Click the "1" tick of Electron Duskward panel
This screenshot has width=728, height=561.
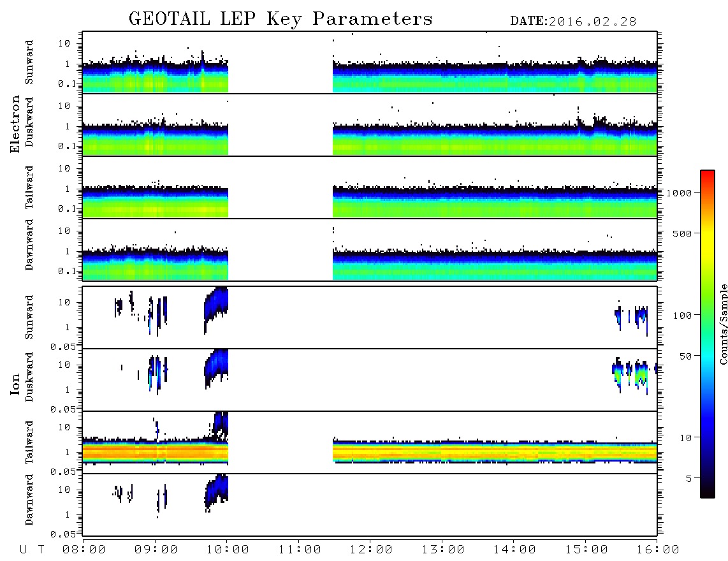click(68, 126)
